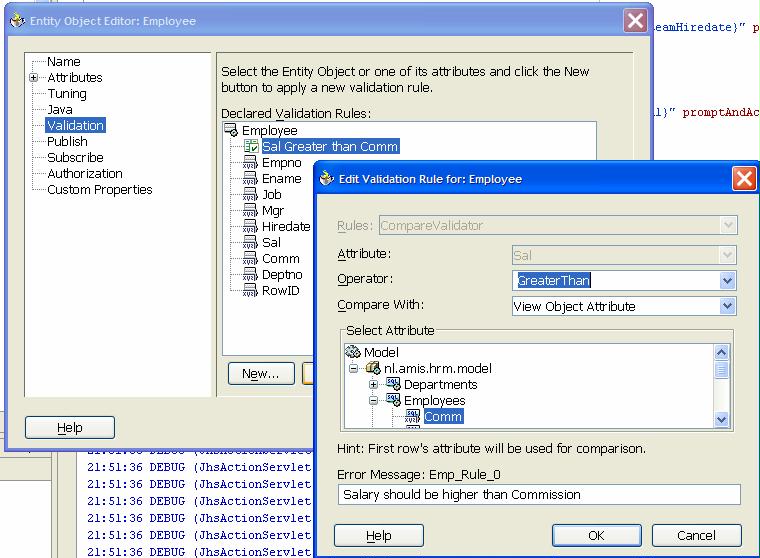Click the Job attribute icon
Image resolution: width=760 pixels, height=558 pixels.
[251, 195]
